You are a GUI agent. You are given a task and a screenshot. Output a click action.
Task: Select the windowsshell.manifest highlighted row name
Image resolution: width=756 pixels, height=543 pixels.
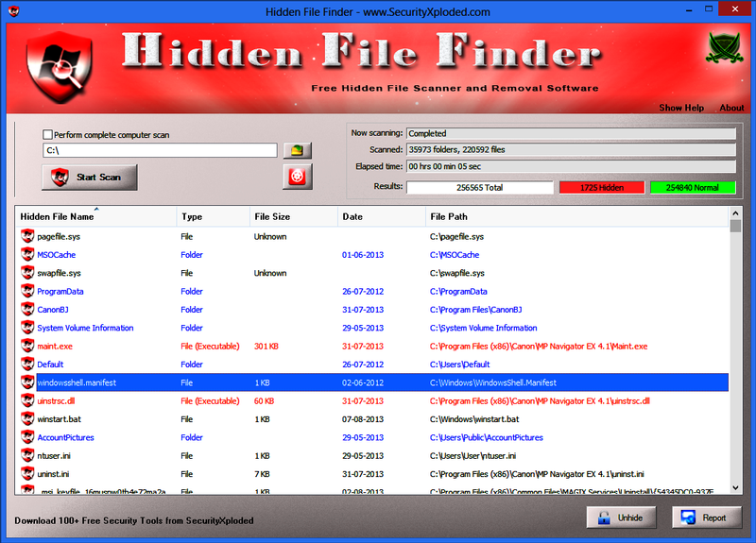tap(77, 383)
